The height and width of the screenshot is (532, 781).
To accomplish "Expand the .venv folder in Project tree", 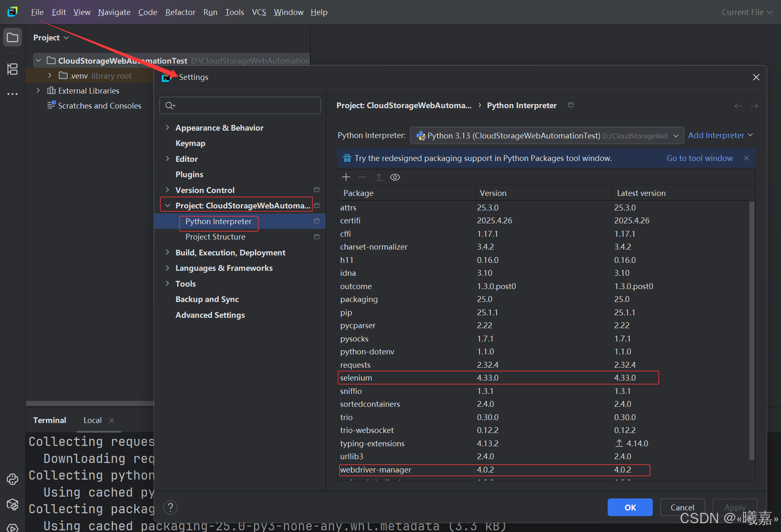I will pos(49,75).
